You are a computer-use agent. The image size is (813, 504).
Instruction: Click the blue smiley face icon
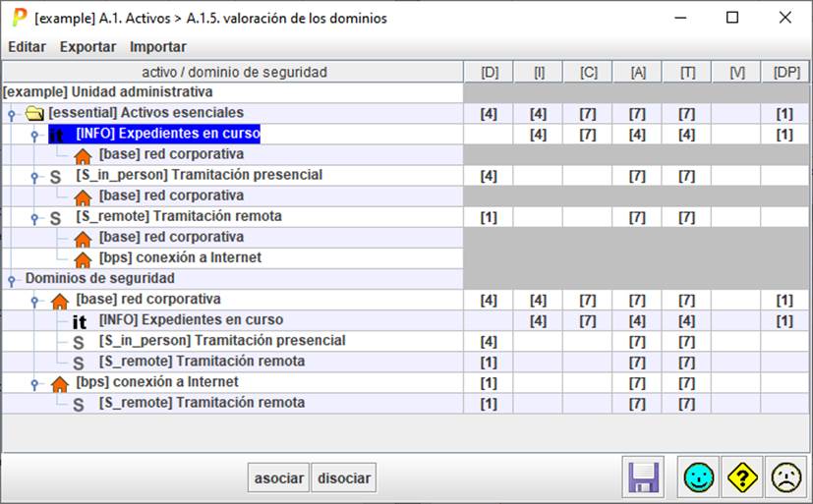coord(700,477)
